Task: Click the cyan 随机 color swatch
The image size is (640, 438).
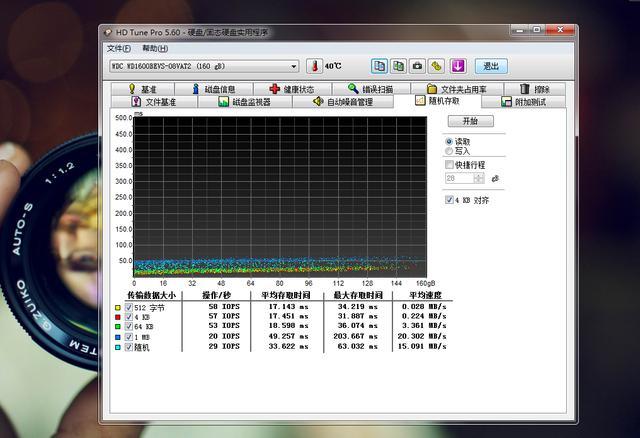Action: pyautogui.click(x=118, y=347)
